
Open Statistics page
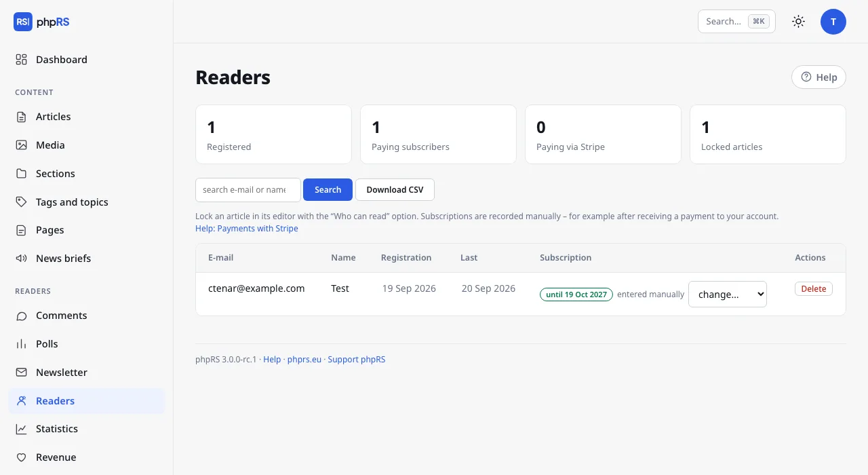tap(87, 429)
